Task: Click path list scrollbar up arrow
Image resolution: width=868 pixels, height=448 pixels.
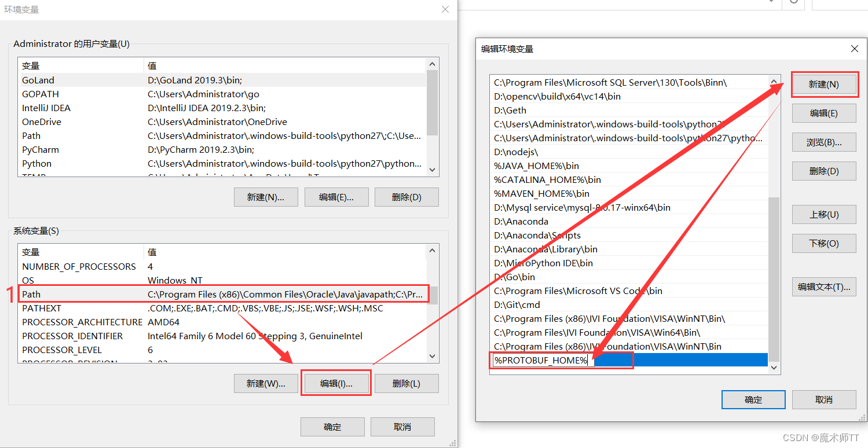Action: (x=774, y=82)
